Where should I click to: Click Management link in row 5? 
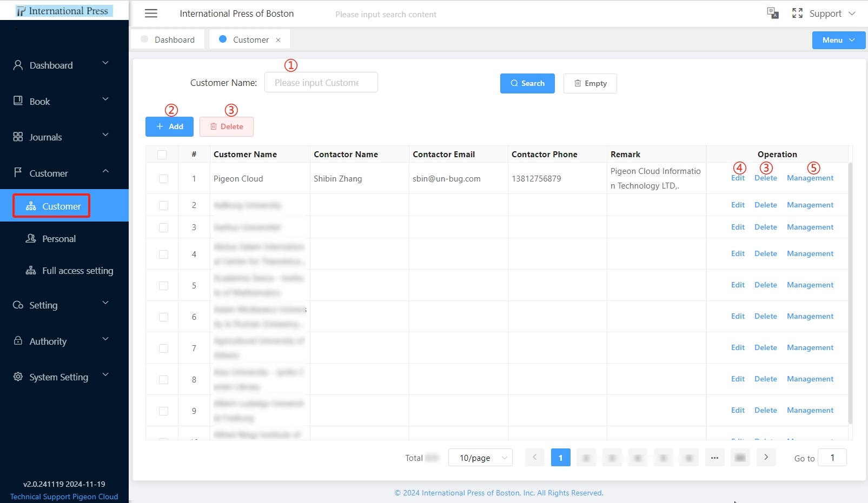click(x=810, y=285)
